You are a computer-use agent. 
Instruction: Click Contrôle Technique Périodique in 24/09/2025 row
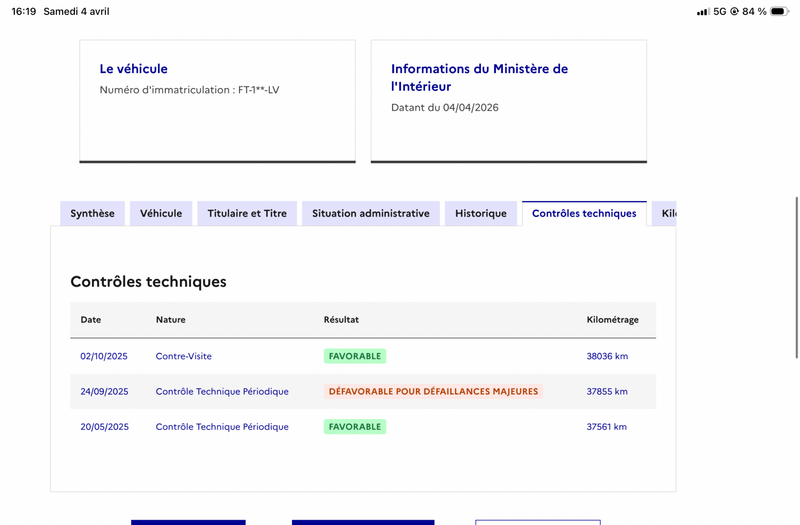[x=222, y=391]
